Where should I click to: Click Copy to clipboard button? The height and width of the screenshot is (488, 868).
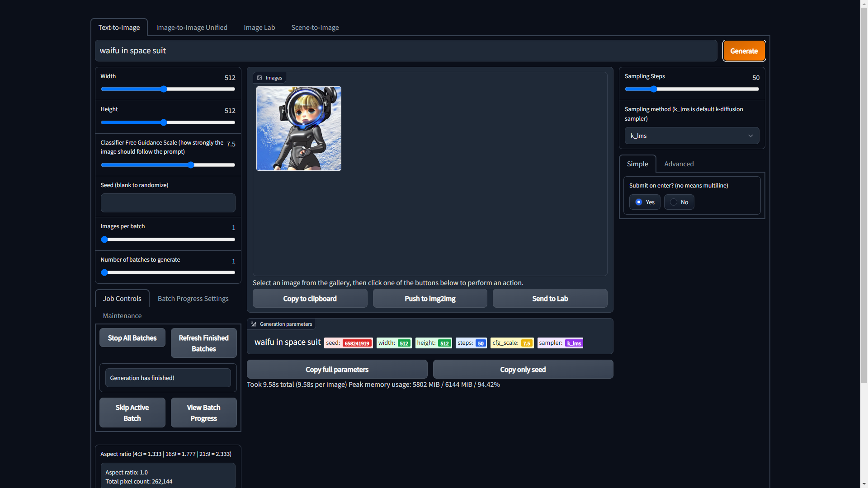point(310,299)
